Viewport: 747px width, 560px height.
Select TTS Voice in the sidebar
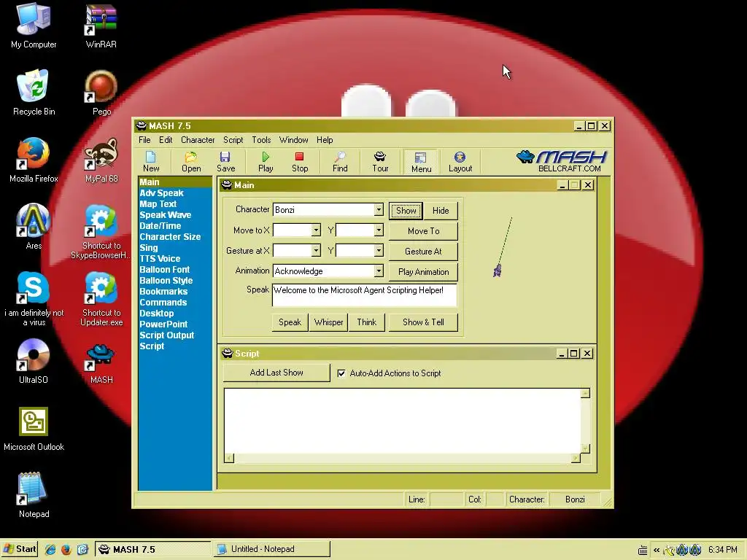click(160, 259)
